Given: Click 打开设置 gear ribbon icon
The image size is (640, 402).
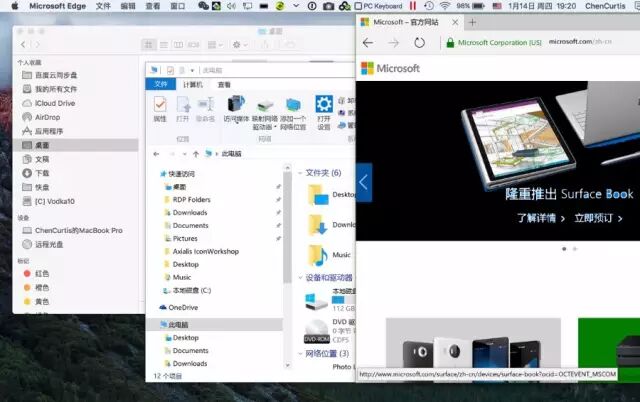Looking at the screenshot, I should (x=324, y=113).
